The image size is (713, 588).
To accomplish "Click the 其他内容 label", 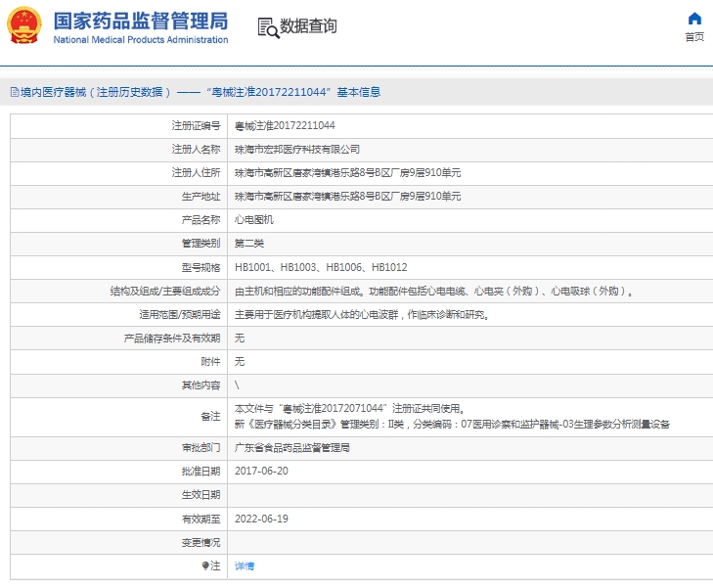I will pos(201,385).
